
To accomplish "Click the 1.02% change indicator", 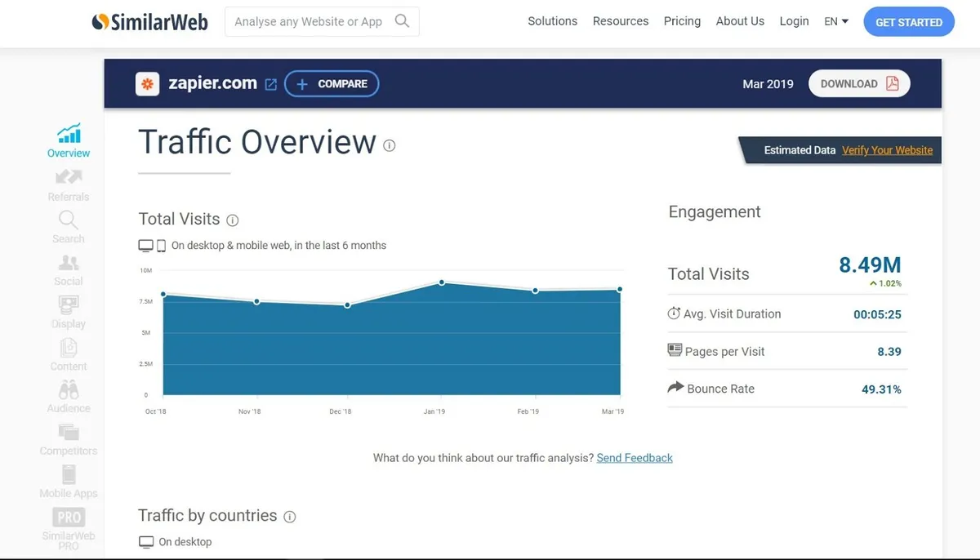I will (x=885, y=283).
